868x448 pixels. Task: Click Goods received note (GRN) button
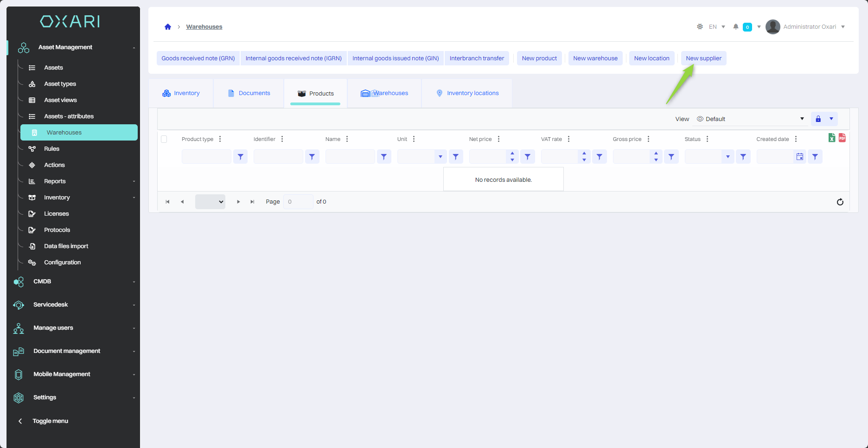(x=198, y=58)
